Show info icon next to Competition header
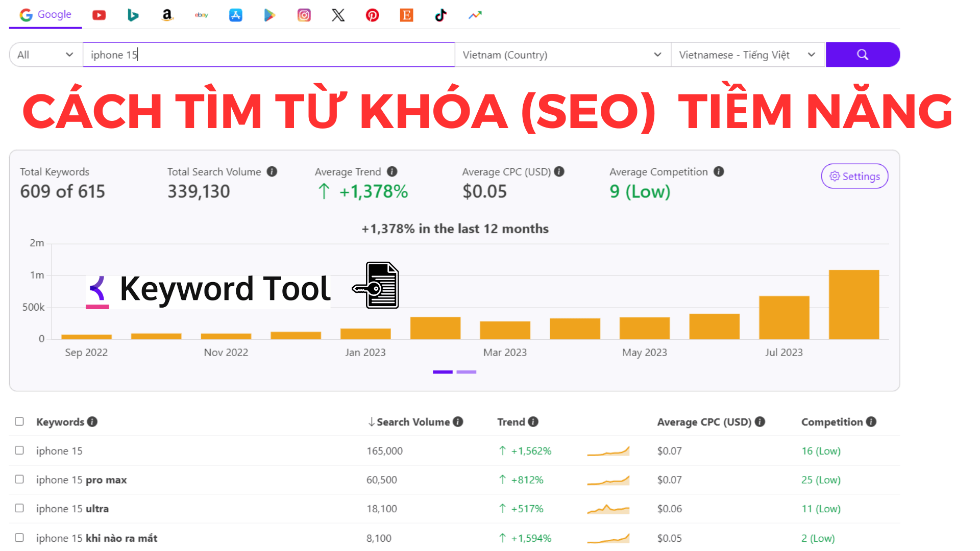This screenshot has width=980, height=551. 871,421
